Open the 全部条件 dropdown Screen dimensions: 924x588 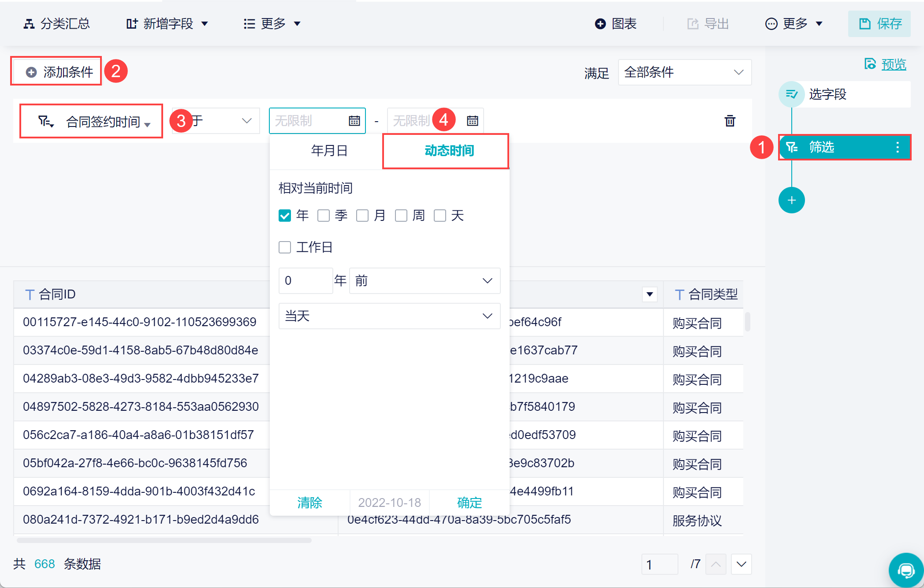point(684,72)
